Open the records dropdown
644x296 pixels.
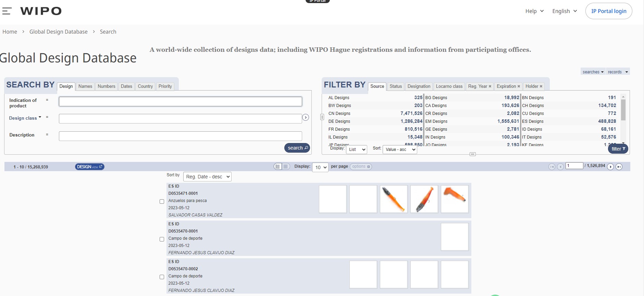[x=618, y=72]
